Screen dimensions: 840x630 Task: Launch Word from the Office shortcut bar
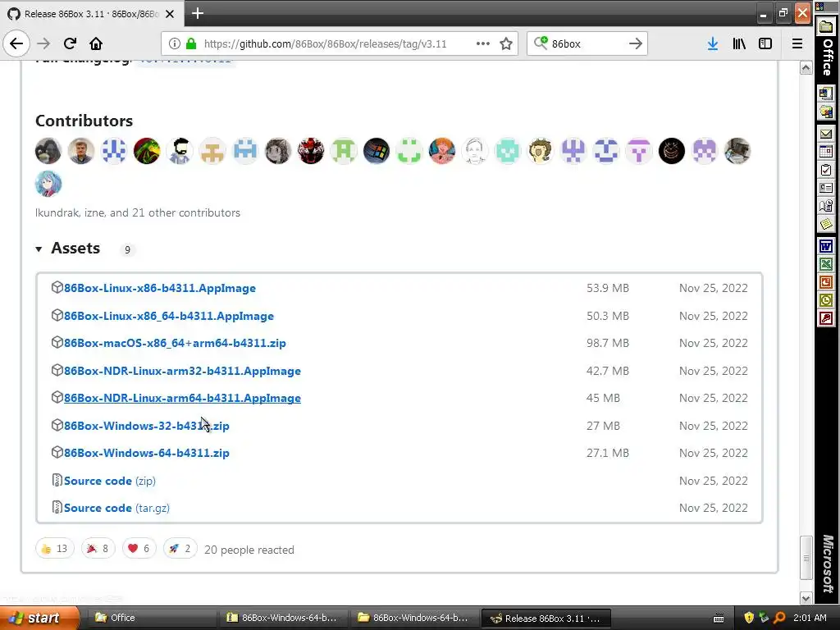(826, 246)
